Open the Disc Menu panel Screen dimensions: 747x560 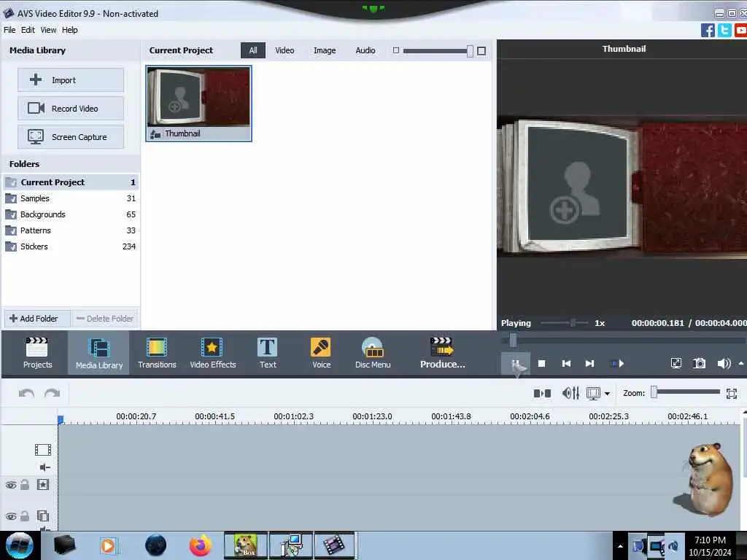[373, 353]
